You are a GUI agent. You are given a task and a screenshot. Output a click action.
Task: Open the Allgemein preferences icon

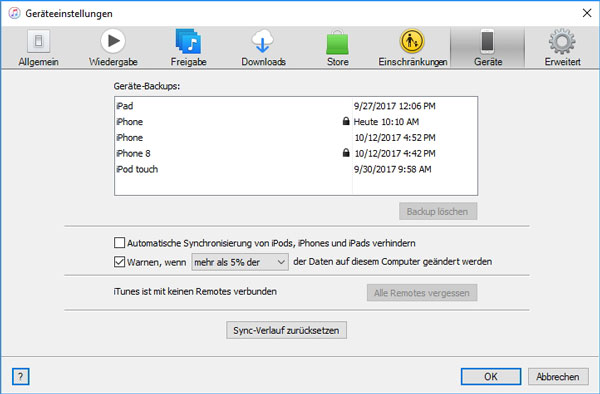pyautogui.click(x=38, y=48)
